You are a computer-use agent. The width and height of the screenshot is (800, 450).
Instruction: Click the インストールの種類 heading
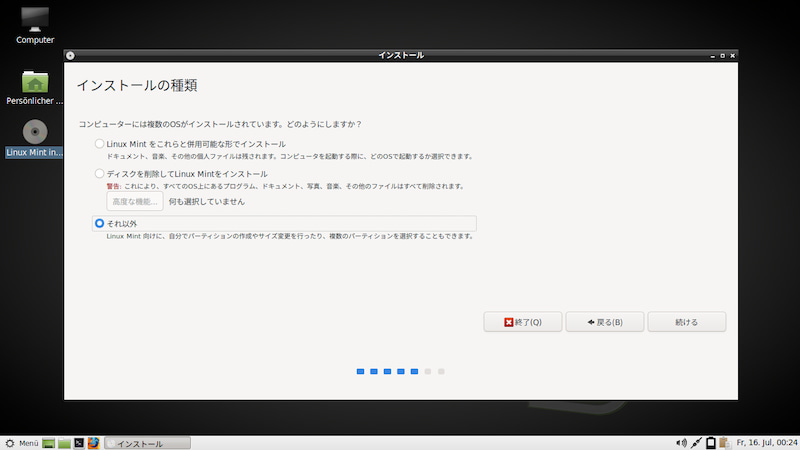click(x=137, y=85)
